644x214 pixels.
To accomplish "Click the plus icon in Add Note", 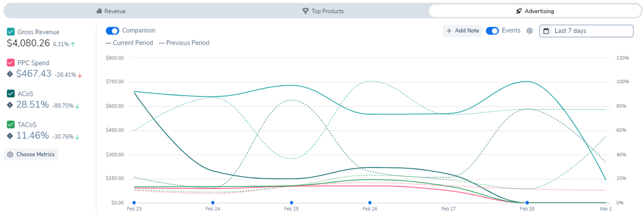I will 449,31.
